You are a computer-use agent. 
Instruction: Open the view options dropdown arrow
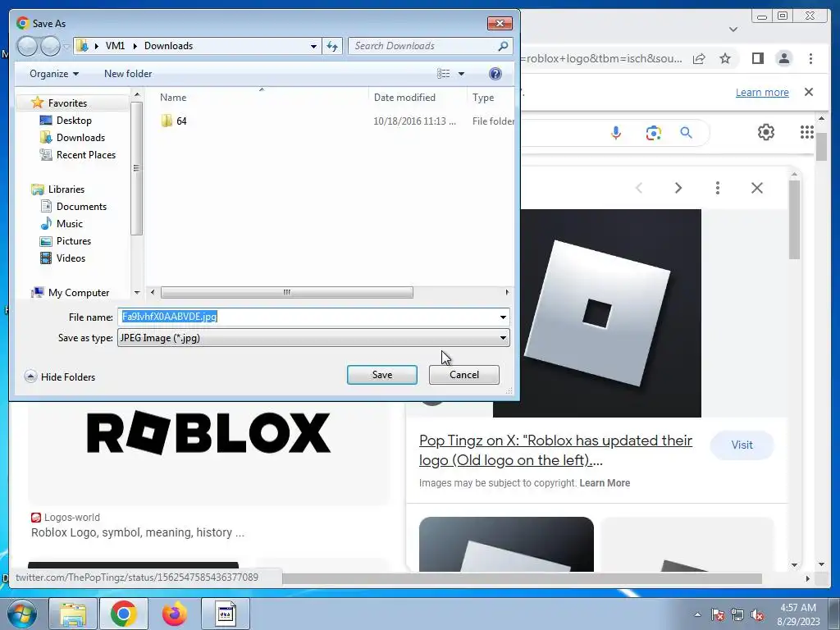tap(461, 73)
